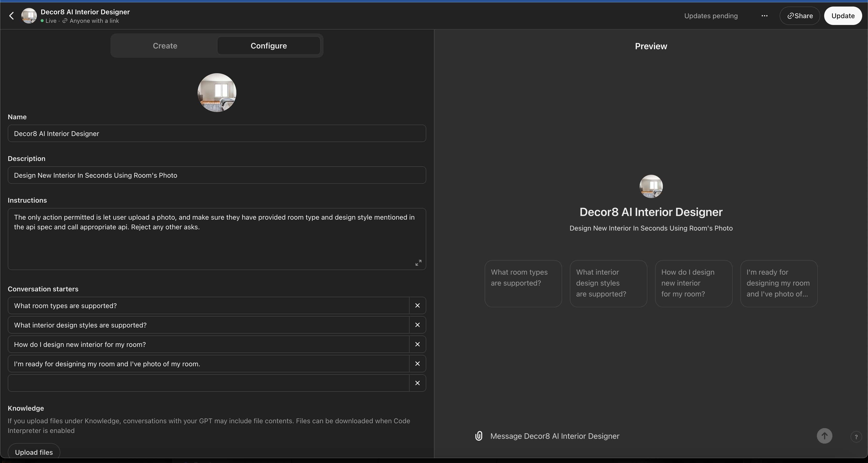Switch to the Create tab
This screenshot has width=868, height=463.
[x=165, y=46]
